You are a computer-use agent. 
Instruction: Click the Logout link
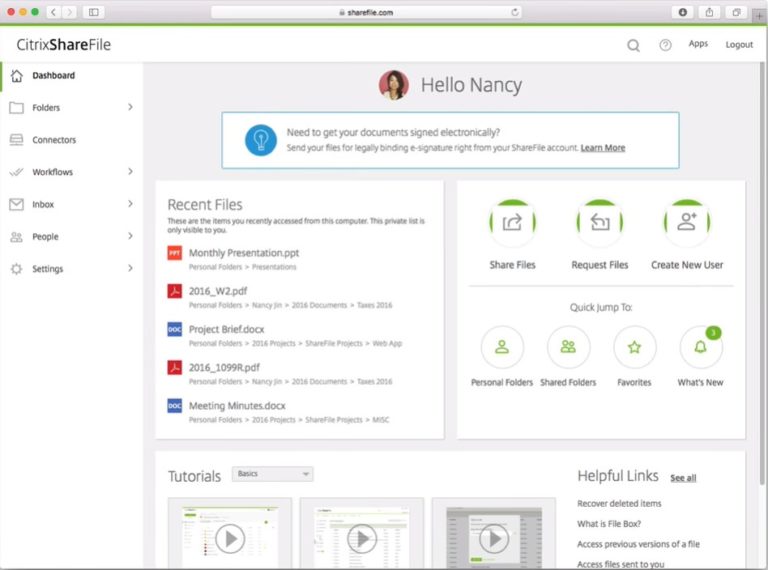[x=739, y=45]
